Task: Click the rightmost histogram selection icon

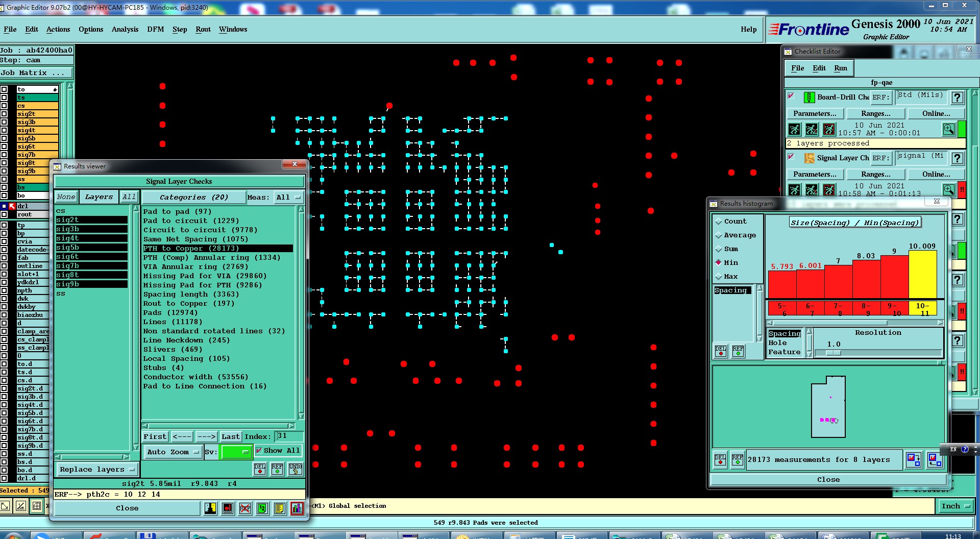Action: 934,460
